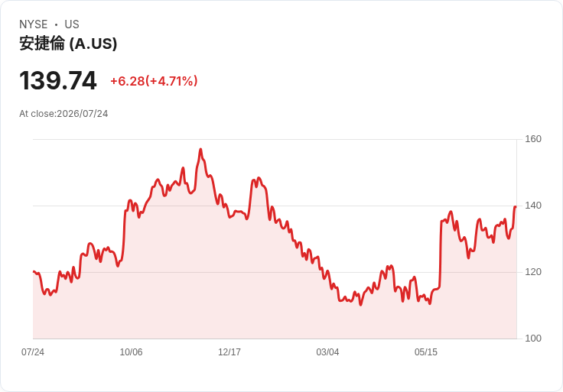563x392 pixels.
Task: Click the US market label
Action: coord(72,24)
